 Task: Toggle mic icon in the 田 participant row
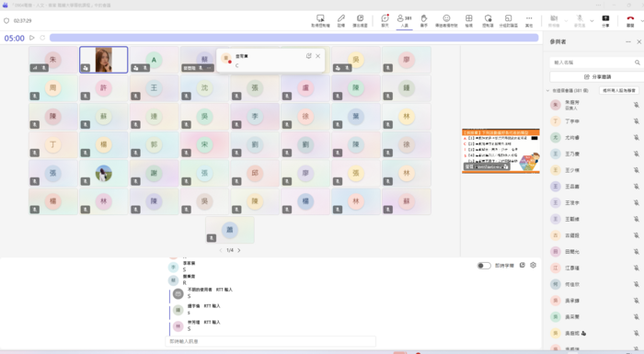637,252
